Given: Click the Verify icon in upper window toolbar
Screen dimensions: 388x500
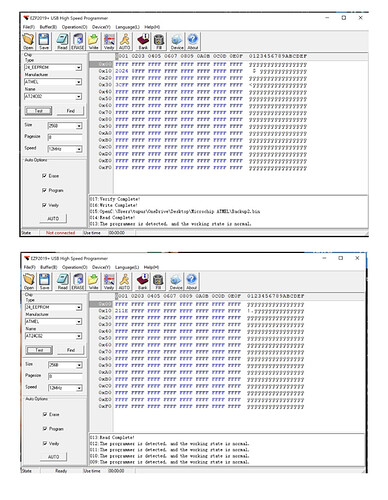Looking at the screenshot, I should click(x=109, y=41).
